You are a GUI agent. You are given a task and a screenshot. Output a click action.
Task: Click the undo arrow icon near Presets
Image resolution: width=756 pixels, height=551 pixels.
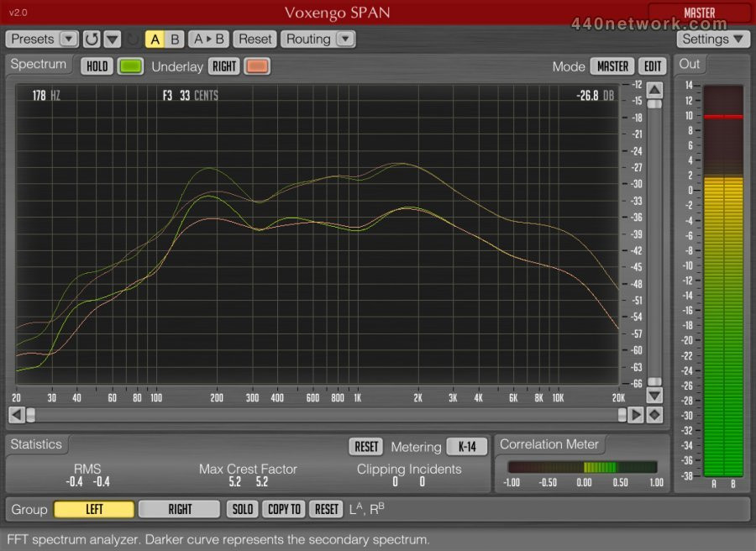click(x=91, y=39)
